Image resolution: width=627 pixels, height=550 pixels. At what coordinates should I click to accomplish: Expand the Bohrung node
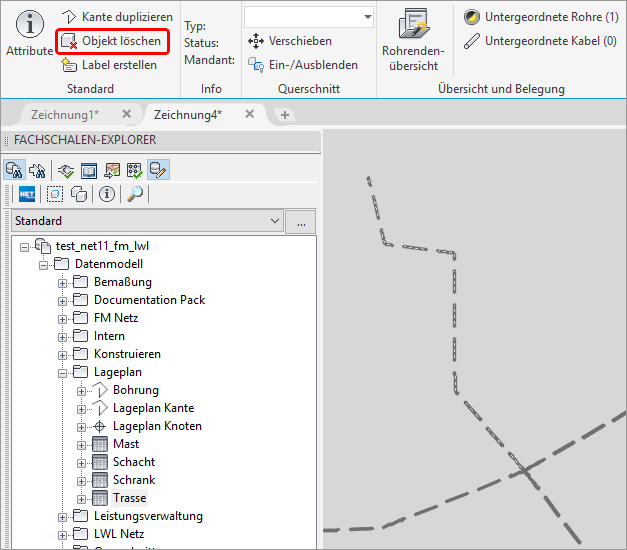(x=81, y=391)
